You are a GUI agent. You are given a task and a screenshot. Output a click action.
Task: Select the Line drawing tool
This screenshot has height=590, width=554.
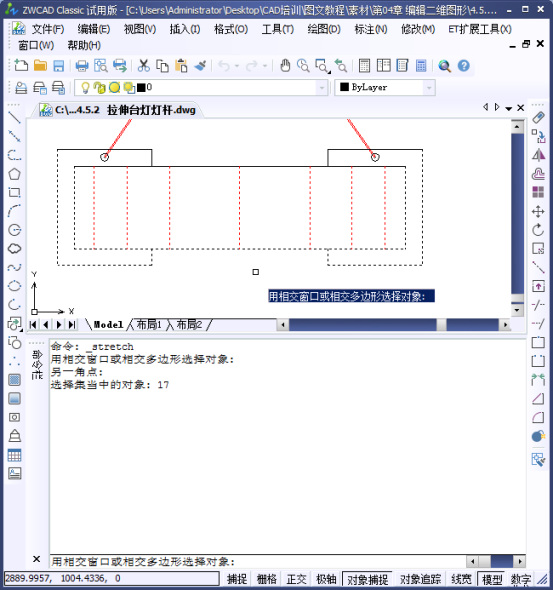coord(14,118)
